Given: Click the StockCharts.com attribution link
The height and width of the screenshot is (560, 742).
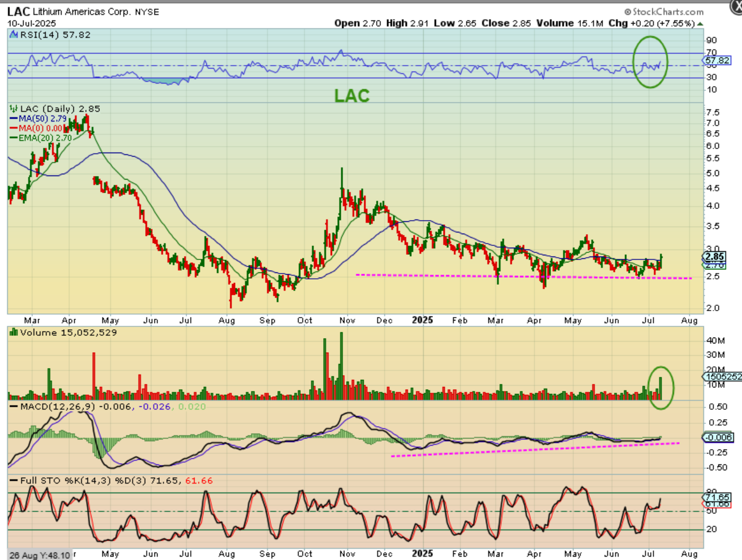Looking at the screenshot, I should click(x=664, y=12).
